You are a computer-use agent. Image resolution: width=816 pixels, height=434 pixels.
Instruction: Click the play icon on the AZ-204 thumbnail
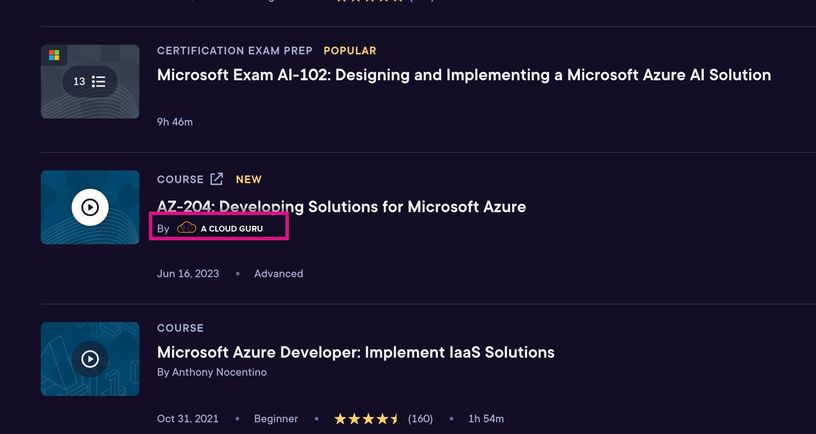point(90,207)
